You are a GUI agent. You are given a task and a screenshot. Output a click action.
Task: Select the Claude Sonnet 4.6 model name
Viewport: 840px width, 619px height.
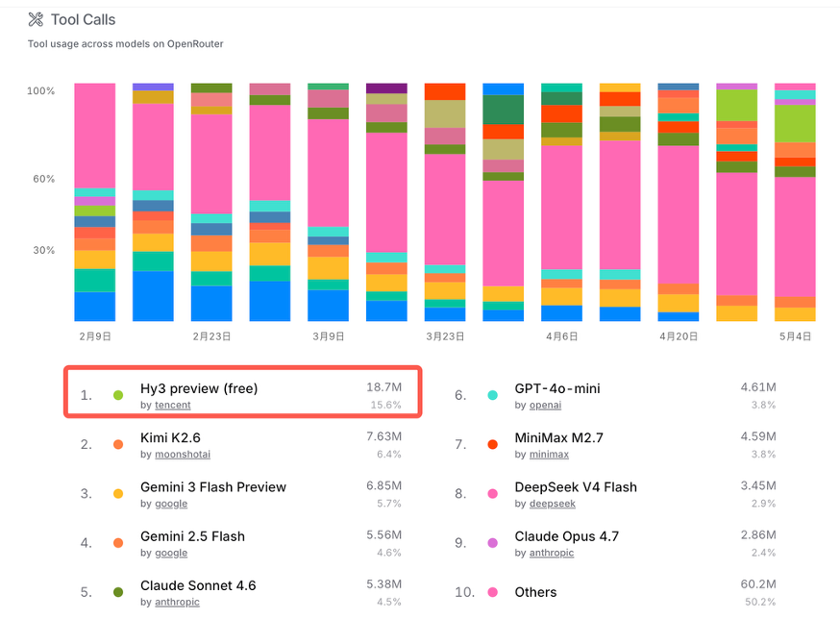pos(198,585)
